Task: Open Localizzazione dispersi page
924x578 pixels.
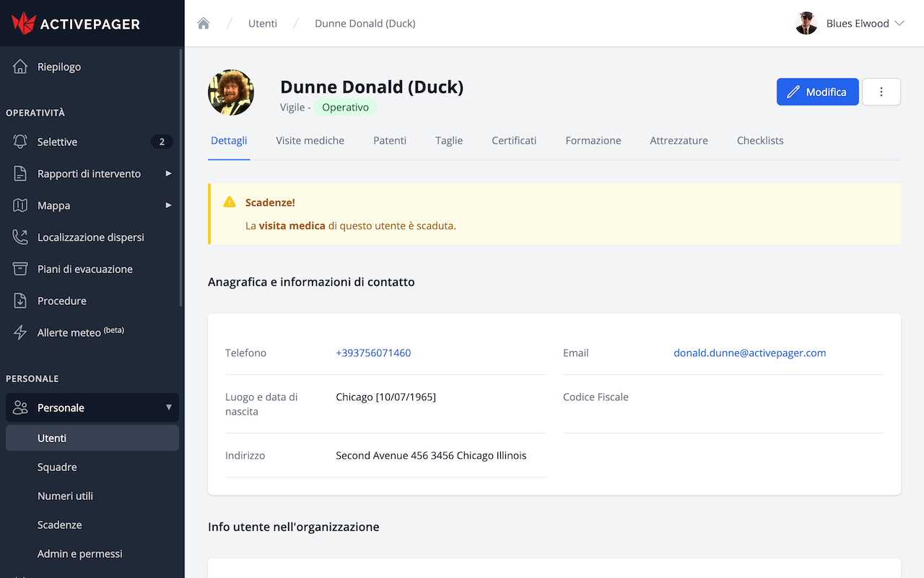Action: point(90,237)
